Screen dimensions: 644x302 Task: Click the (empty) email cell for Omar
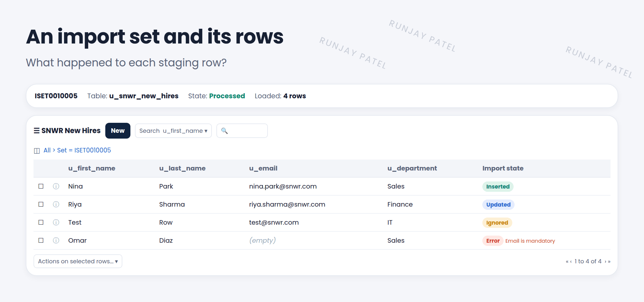pyautogui.click(x=262, y=240)
